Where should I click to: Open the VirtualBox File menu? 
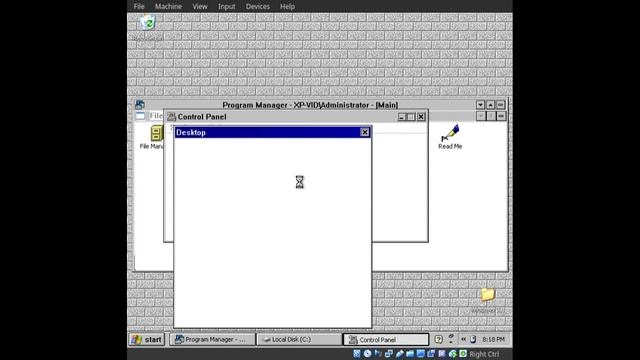pyautogui.click(x=139, y=6)
